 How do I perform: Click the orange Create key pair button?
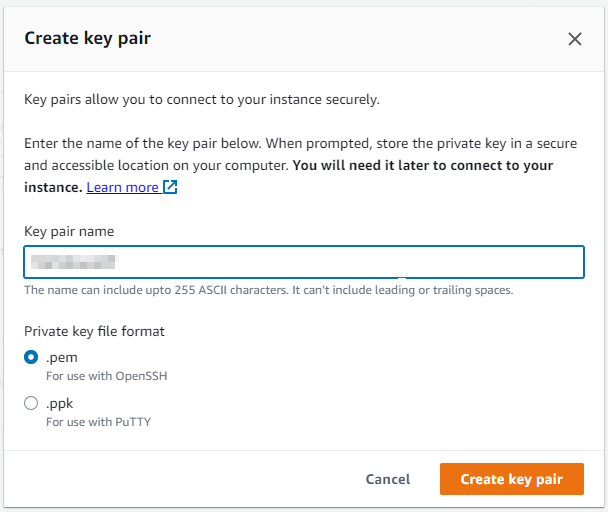pos(510,479)
